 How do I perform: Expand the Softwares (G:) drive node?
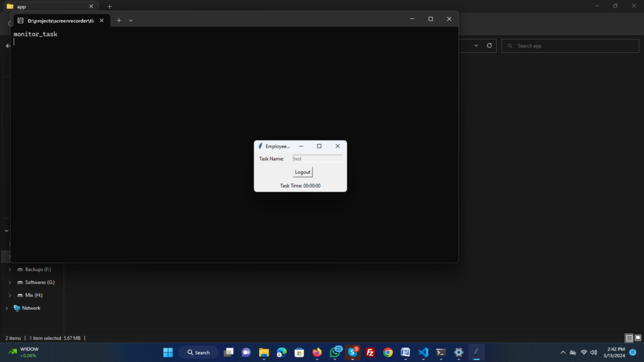(9, 282)
